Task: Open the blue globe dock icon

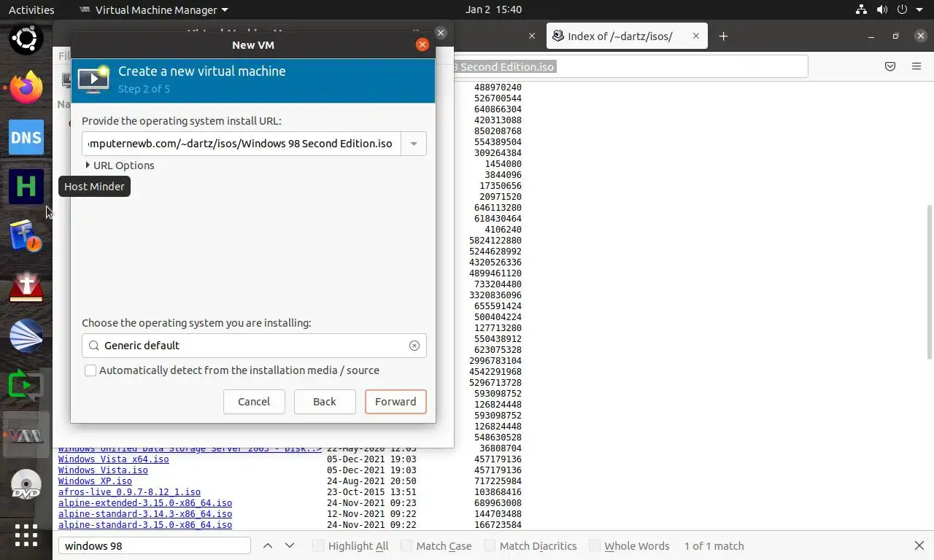Action: (26, 336)
